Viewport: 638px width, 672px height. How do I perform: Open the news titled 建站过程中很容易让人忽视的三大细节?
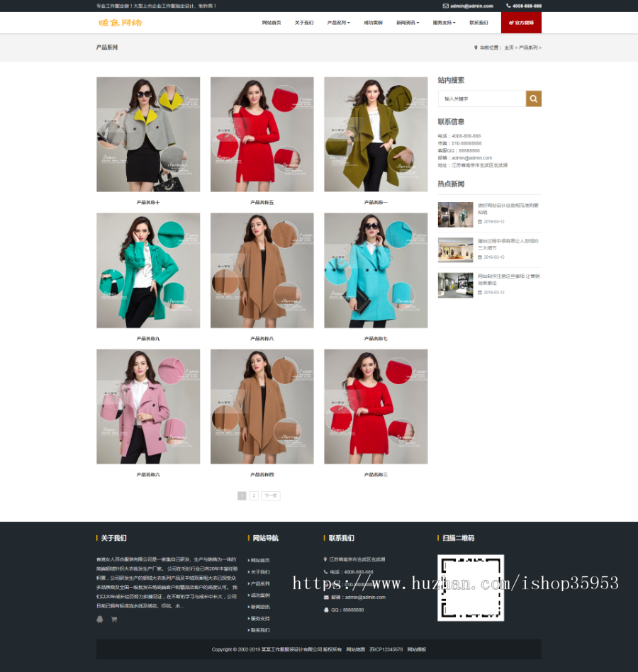(x=508, y=245)
